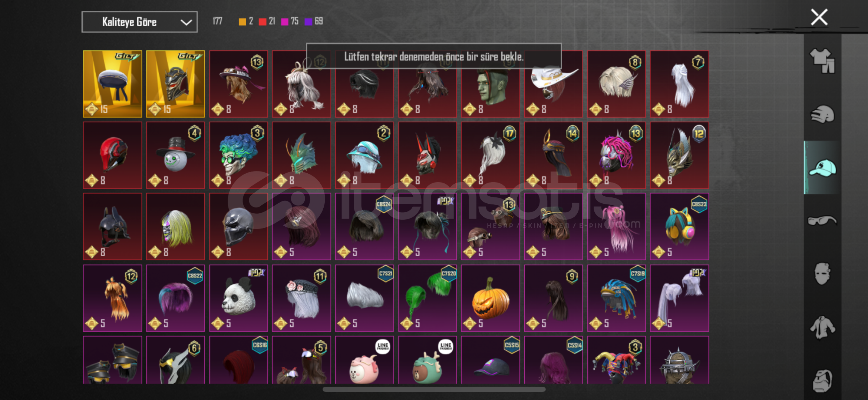868x400 pixels.
Task: Select the green-haired joker mask item
Action: click(x=238, y=155)
